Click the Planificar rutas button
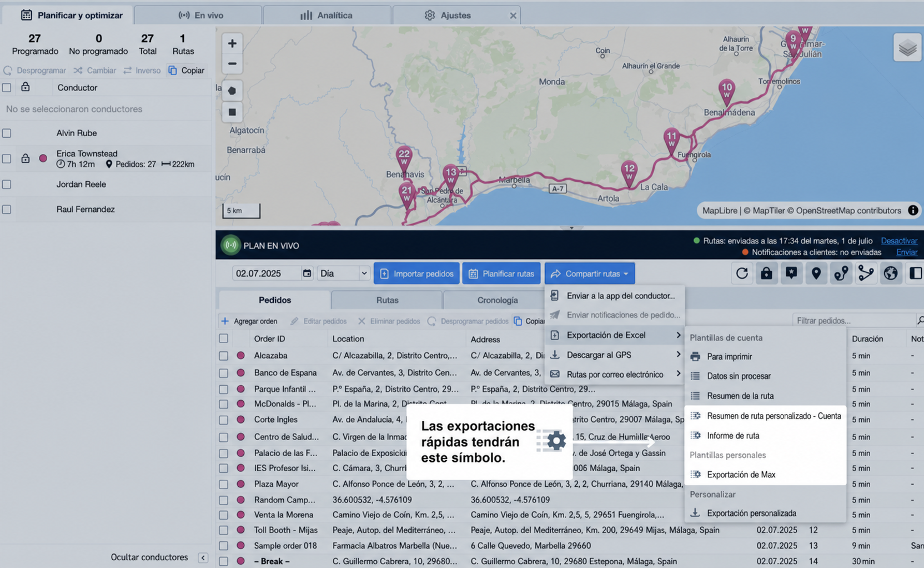The height and width of the screenshot is (568, 924). [x=501, y=273]
